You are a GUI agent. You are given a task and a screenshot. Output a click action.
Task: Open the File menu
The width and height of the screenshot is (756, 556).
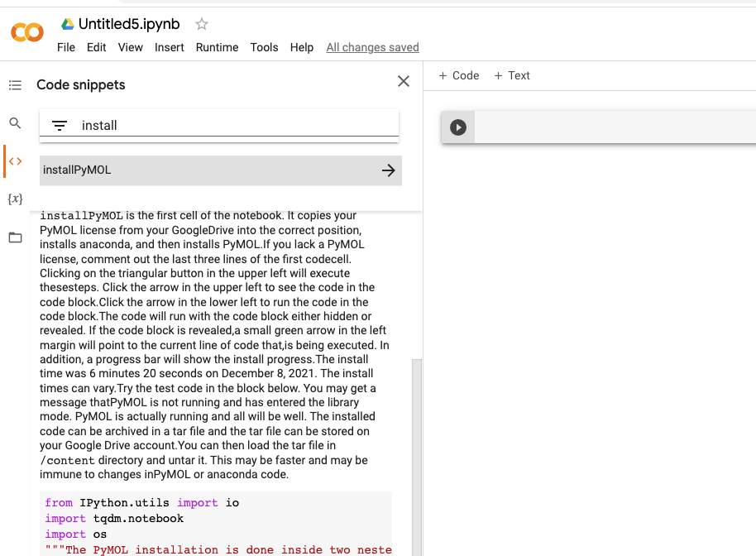coord(66,47)
